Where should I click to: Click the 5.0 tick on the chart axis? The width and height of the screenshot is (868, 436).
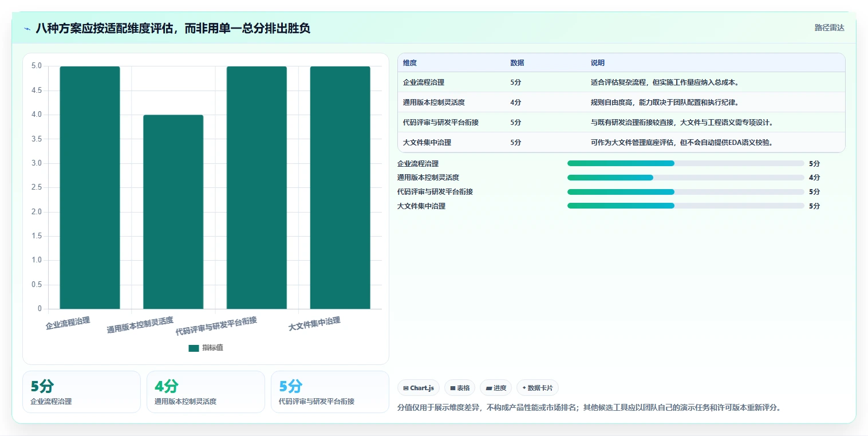click(x=37, y=66)
